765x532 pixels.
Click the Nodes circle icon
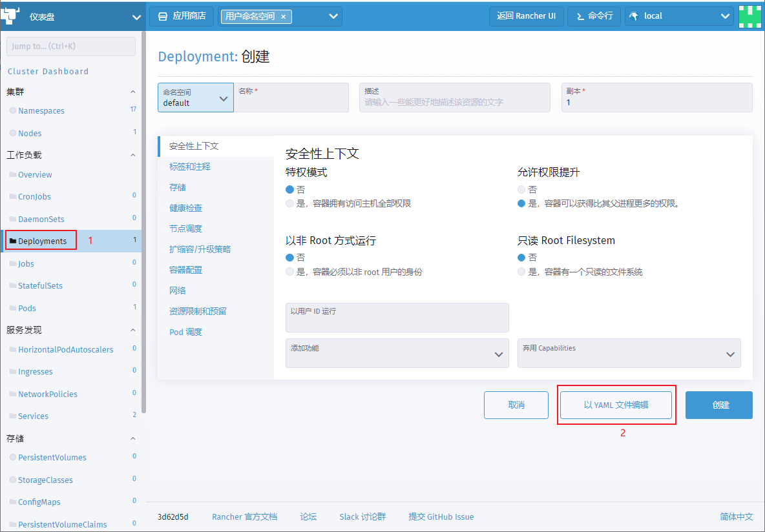13,133
